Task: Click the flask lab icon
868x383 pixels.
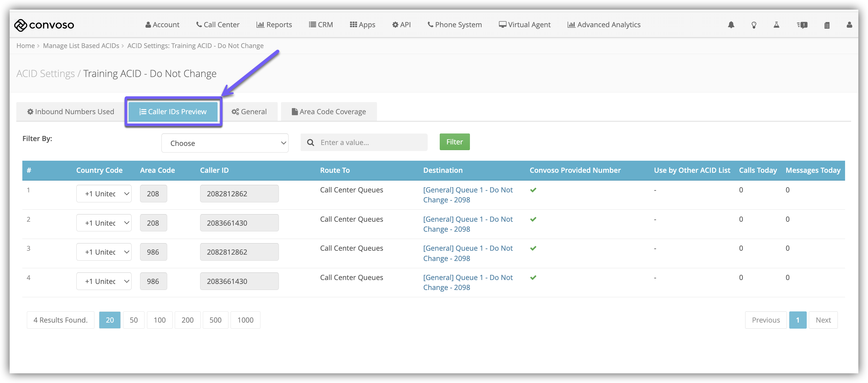Action: tap(776, 24)
